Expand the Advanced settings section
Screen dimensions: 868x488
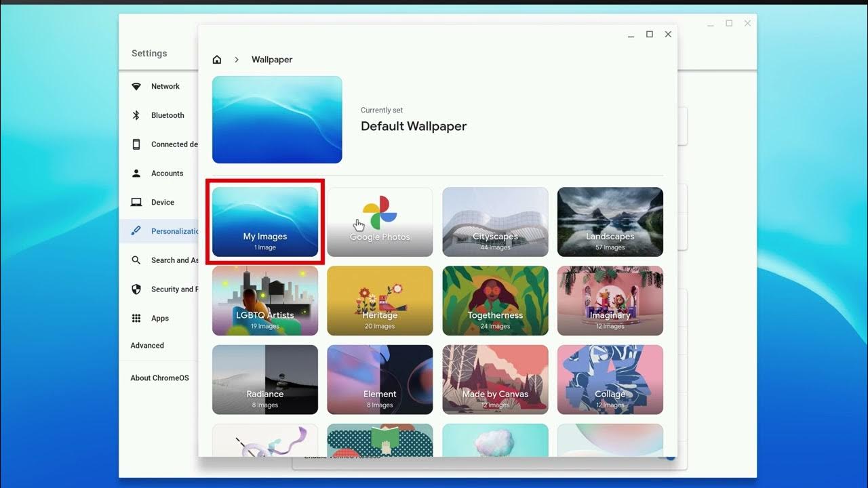[x=147, y=346]
